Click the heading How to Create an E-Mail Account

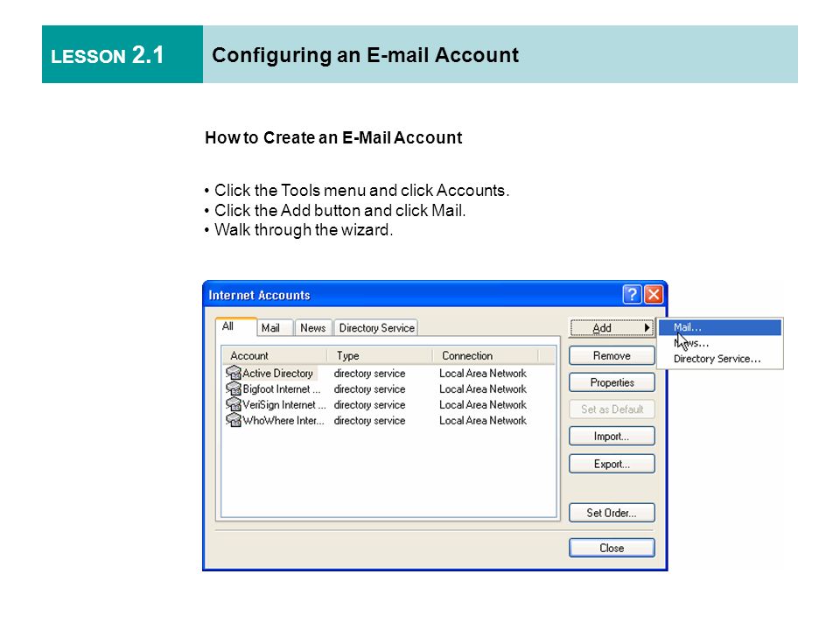point(333,137)
